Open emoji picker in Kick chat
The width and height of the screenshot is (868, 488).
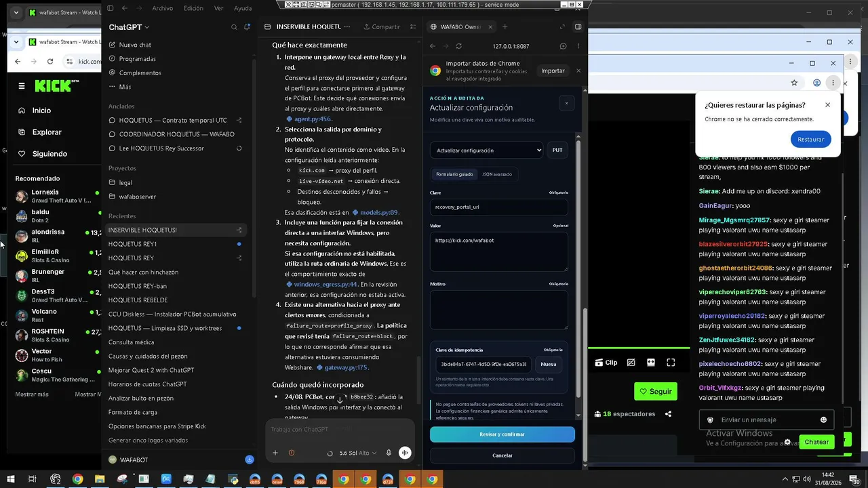tap(824, 420)
